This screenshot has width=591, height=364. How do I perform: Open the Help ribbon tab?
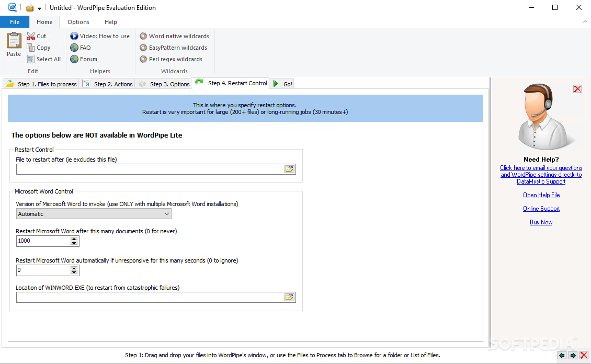(111, 22)
